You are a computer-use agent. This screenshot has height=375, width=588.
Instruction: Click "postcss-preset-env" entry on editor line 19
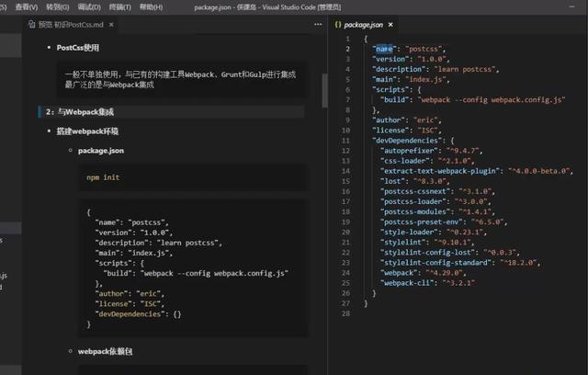coord(444,222)
